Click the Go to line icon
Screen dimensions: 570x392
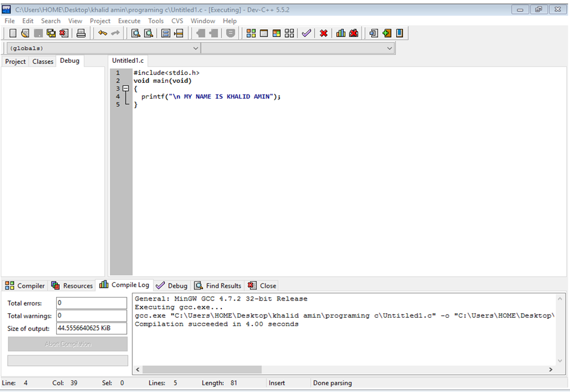[179, 34]
